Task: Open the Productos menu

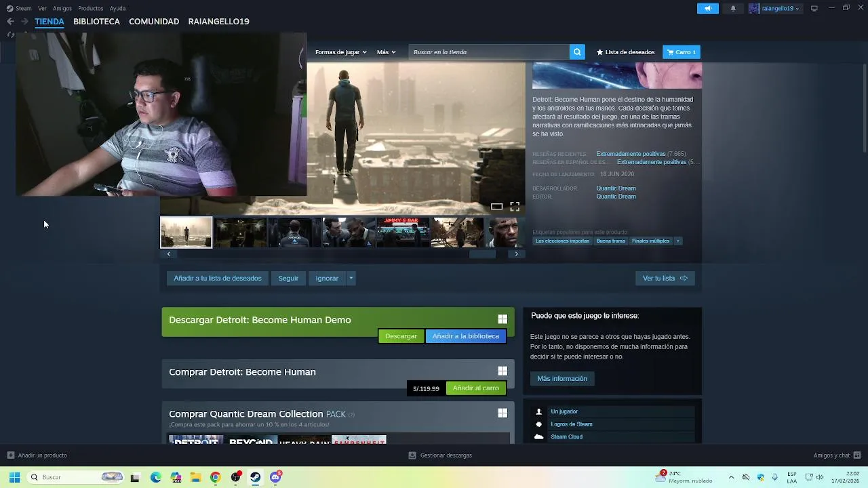Action: [90, 8]
